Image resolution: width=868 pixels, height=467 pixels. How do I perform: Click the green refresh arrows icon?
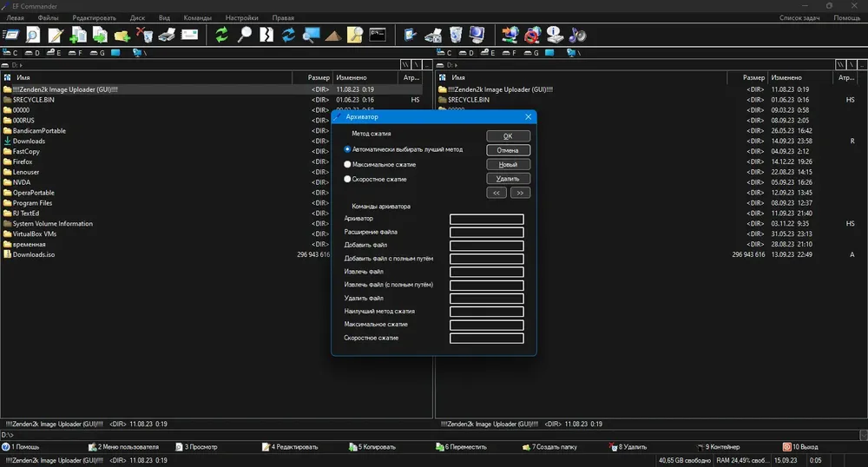222,35
